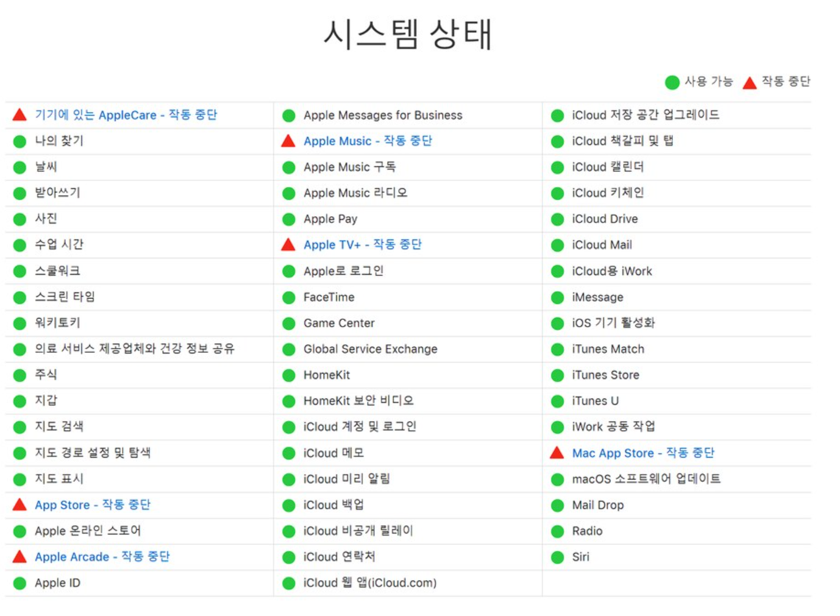Screen dimensions: 840x616
Task: Click the iCloud 계정 및 로그인 text
Action: [x=360, y=427]
